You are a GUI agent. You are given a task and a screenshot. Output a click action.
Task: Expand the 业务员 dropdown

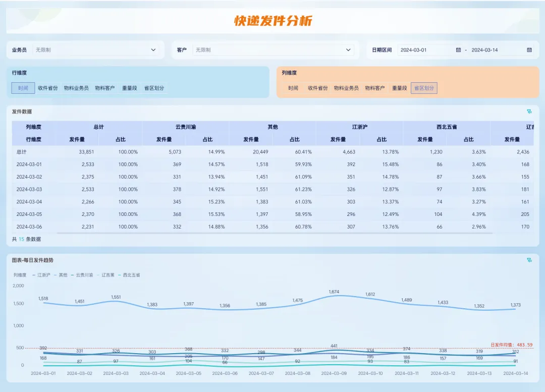153,50
